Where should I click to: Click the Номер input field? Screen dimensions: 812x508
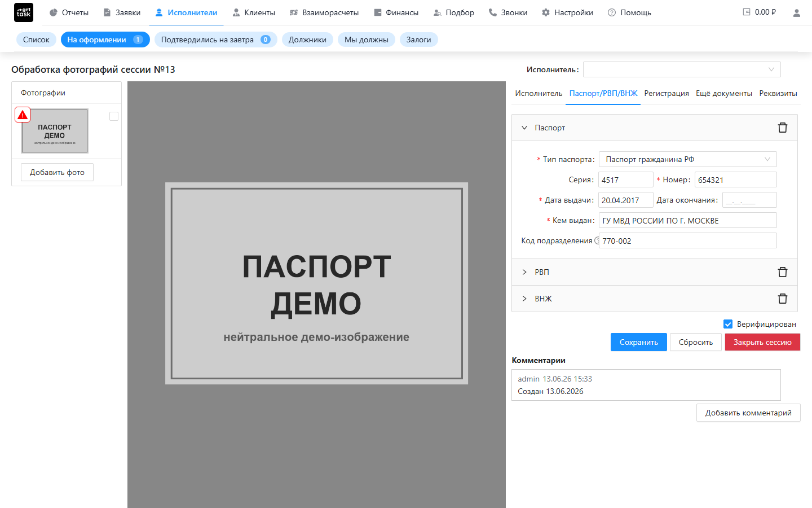pyautogui.click(x=735, y=179)
